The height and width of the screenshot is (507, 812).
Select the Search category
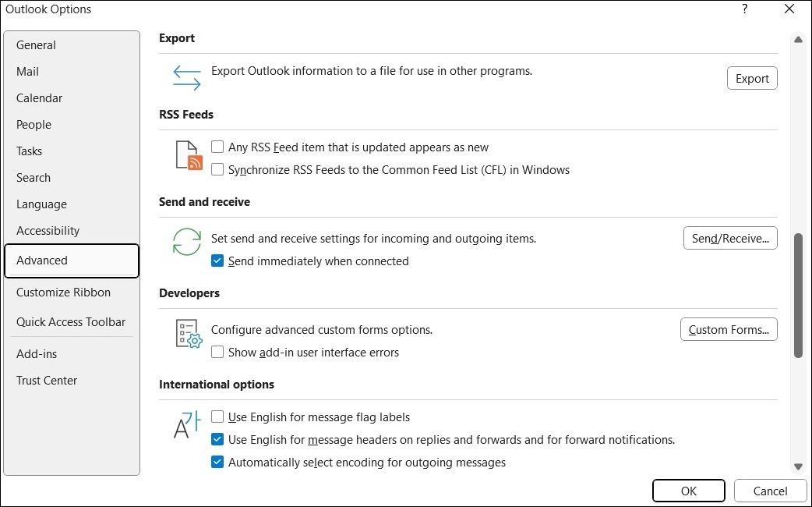tap(72, 177)
